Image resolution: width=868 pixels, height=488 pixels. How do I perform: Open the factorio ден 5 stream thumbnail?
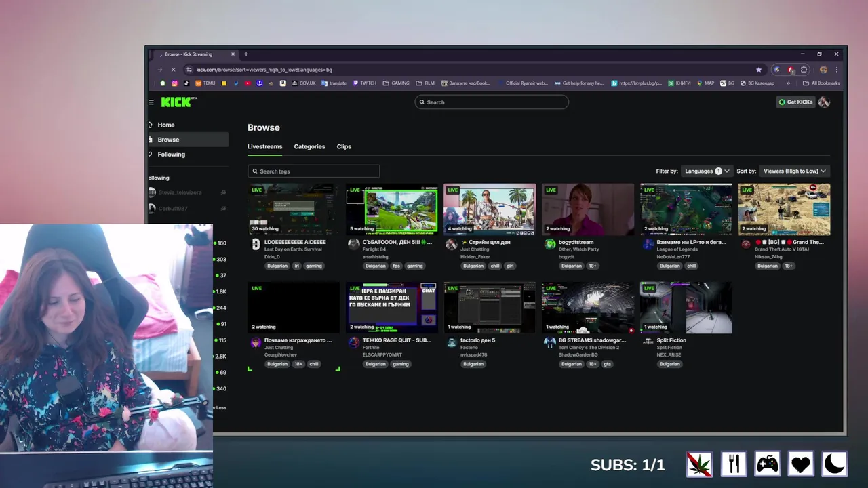[490, 308]
